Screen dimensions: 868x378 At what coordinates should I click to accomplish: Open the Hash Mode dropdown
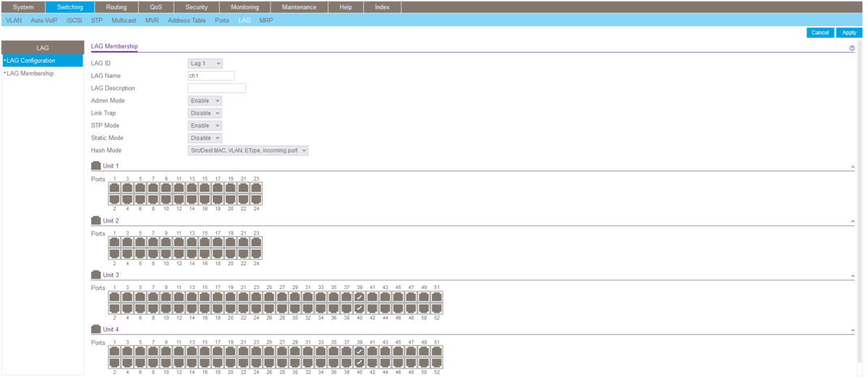point(248,150)
